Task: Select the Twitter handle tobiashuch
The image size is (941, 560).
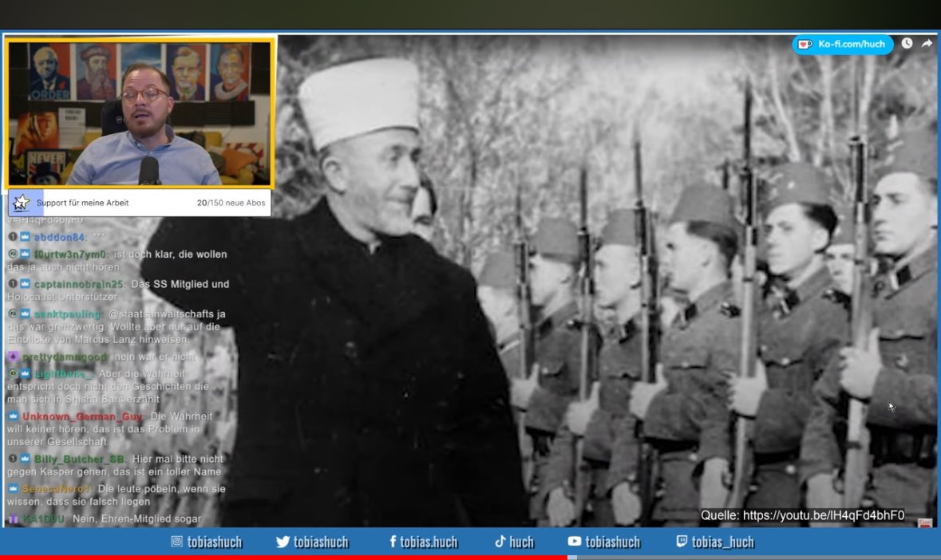Action: click(321, 542)
